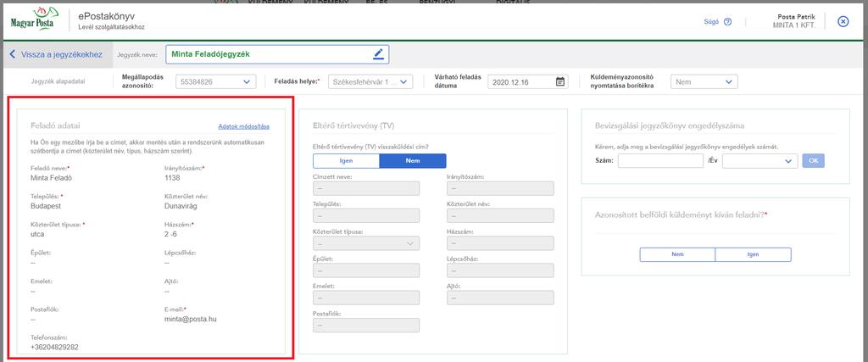Click the date field 2020.12.16

pos(528,82)
